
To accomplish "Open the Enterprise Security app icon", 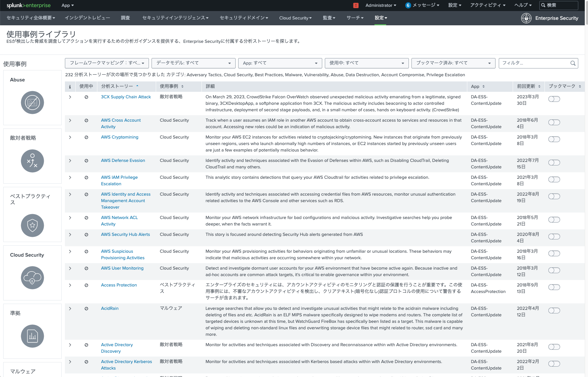I will pos(526,18).
